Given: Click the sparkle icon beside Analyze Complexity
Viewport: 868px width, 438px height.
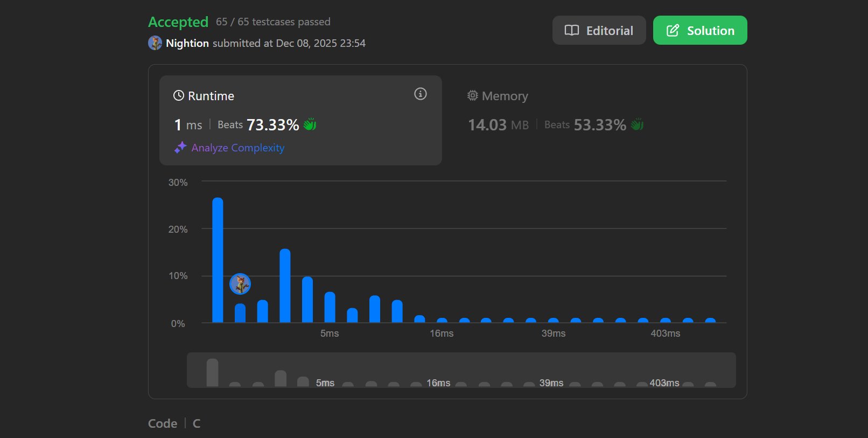Looking at the screenshot, I should (x=180, y=148).
